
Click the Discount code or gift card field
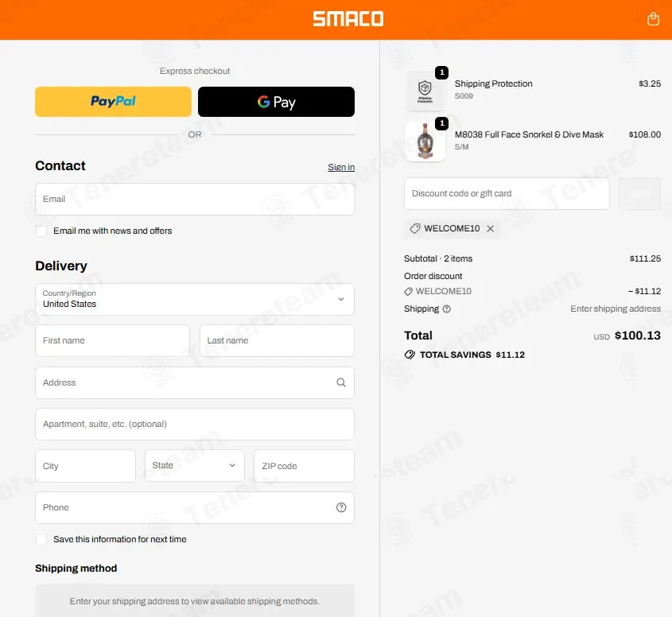(x=507, y=194)
